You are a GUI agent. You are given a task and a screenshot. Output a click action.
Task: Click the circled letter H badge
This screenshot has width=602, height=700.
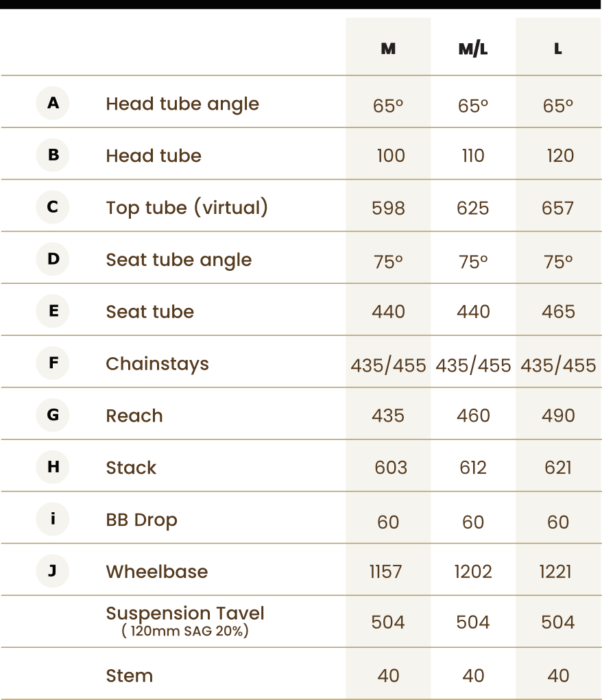point(53,467)
